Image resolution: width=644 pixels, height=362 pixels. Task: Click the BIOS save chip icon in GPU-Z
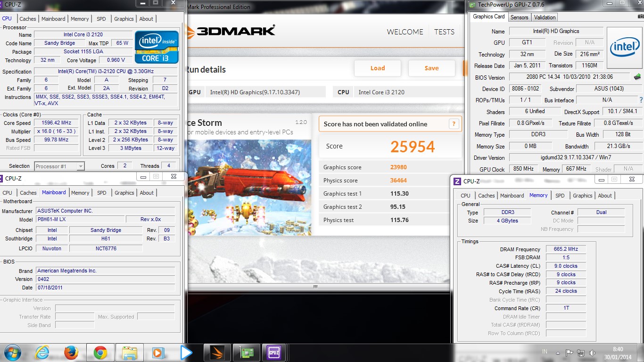(637, 77)
